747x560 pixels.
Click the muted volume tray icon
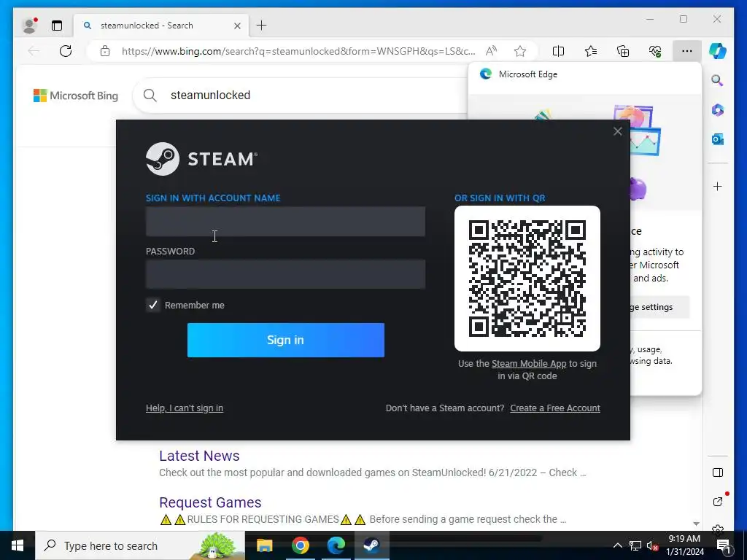pyautogui.click(x=653, y=545)
